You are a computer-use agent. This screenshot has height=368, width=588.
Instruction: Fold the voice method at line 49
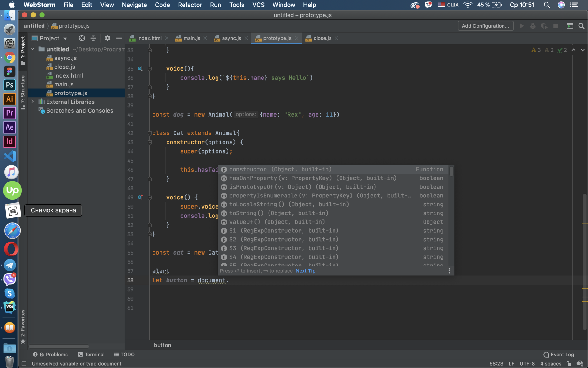point(149,197)
